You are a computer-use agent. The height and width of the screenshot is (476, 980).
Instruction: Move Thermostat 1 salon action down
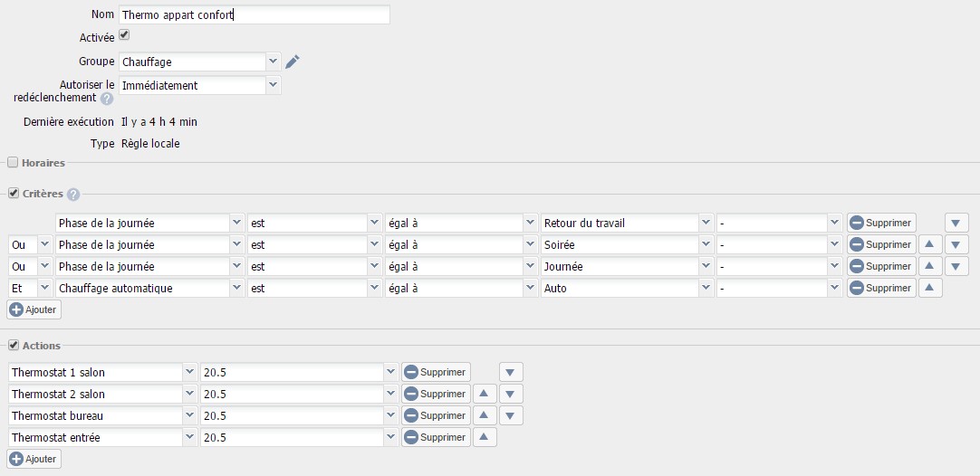pyautogui.click(x=511, y=372)
